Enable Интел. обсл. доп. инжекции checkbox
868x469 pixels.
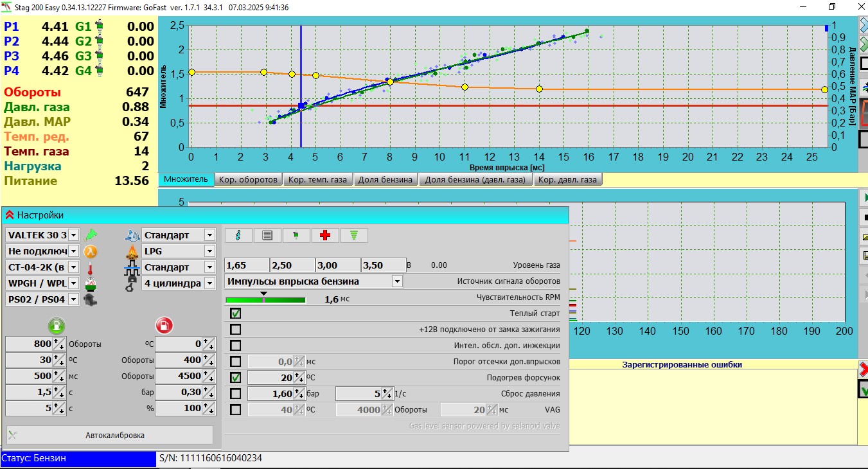(236, 346)
